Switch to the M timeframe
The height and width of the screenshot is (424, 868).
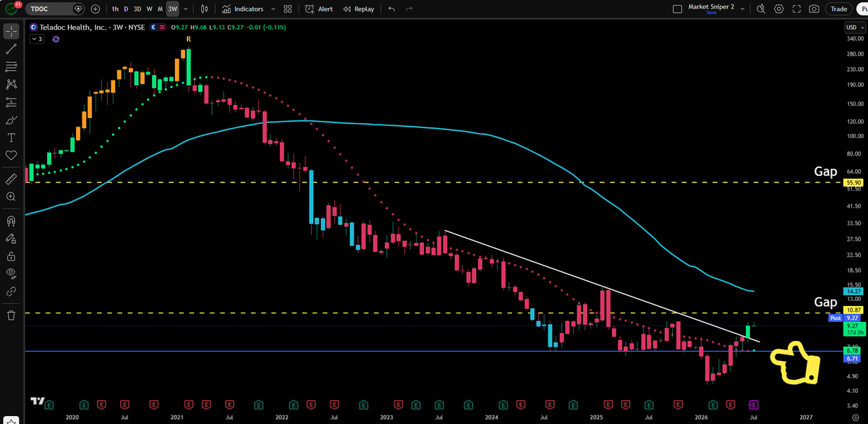click(x=160, y=9)
